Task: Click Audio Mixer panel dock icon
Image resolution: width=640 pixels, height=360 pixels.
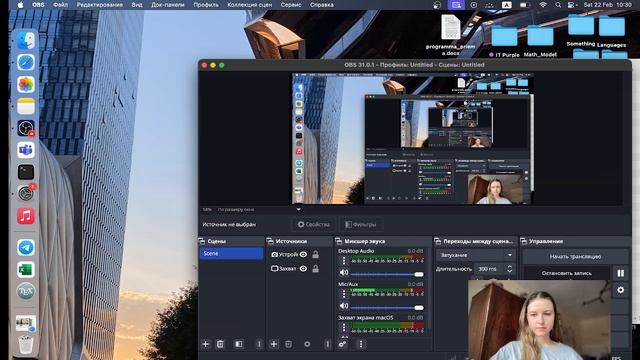Action: pyautogui.click(x=339, y=241)
